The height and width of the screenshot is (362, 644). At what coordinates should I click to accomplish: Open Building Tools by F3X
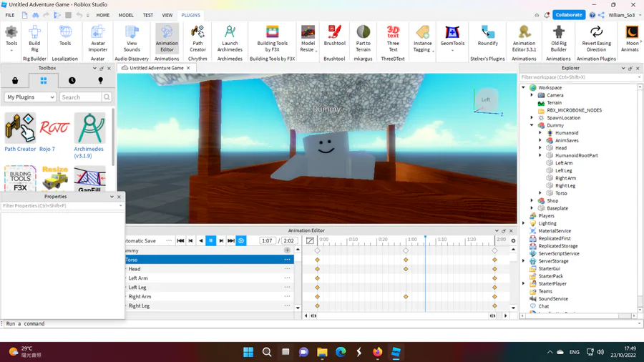click(x=273, y=39)
